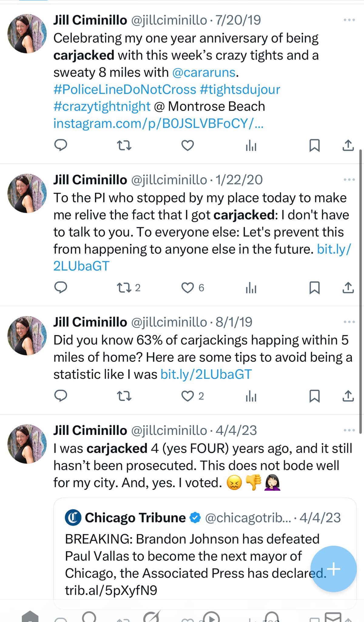The image size is (364, 622).
Task: Open the @cararuns mention profile
Action: pos(204,73)
